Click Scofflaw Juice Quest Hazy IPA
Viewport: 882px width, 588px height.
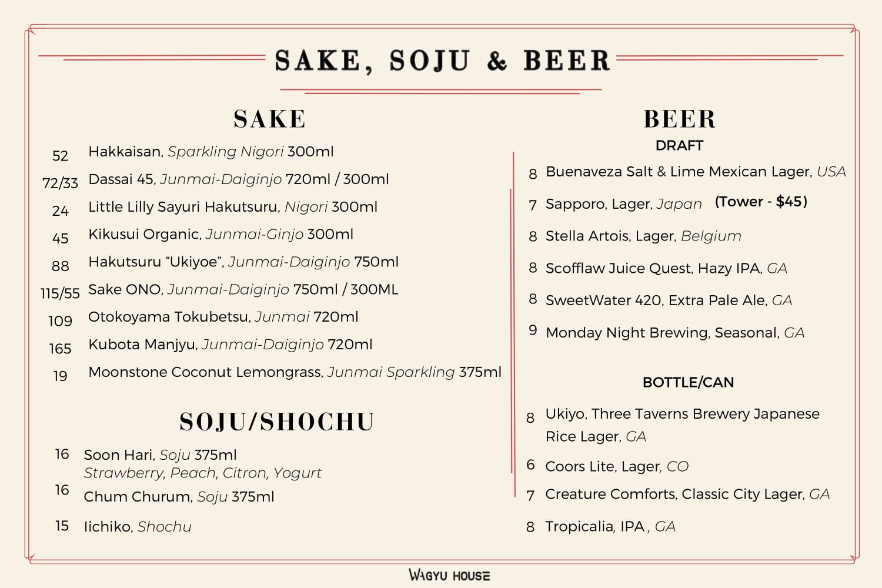pos(666,269)
